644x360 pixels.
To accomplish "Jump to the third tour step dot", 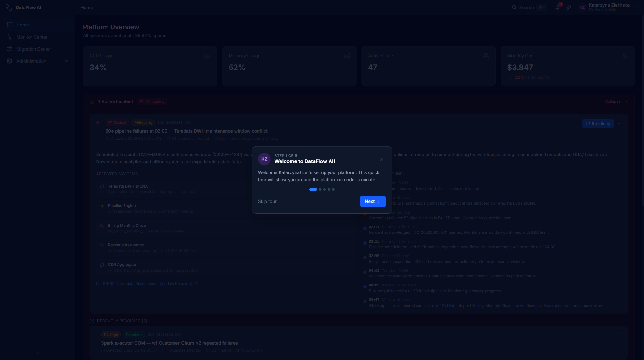I will tap(325, 189).
